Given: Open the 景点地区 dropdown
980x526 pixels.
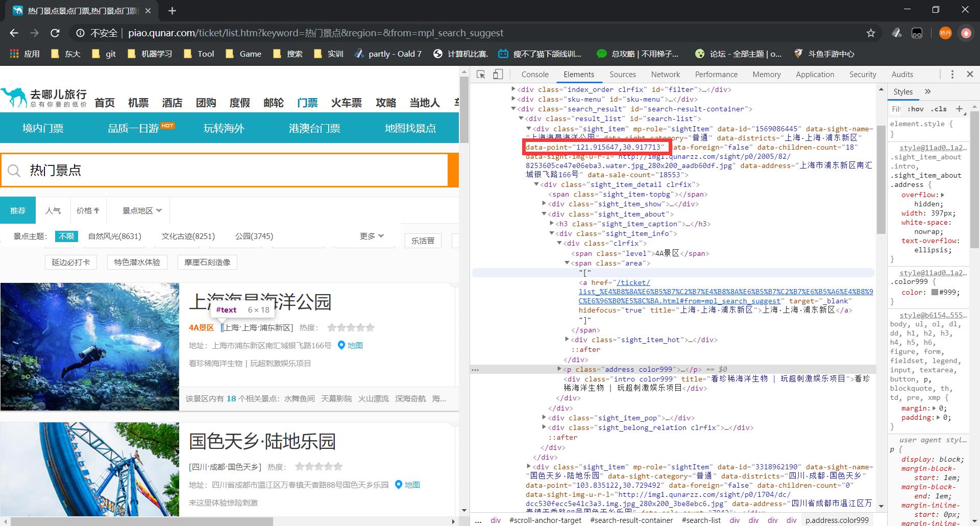Looking at the screenshot, I should [142, 210].
